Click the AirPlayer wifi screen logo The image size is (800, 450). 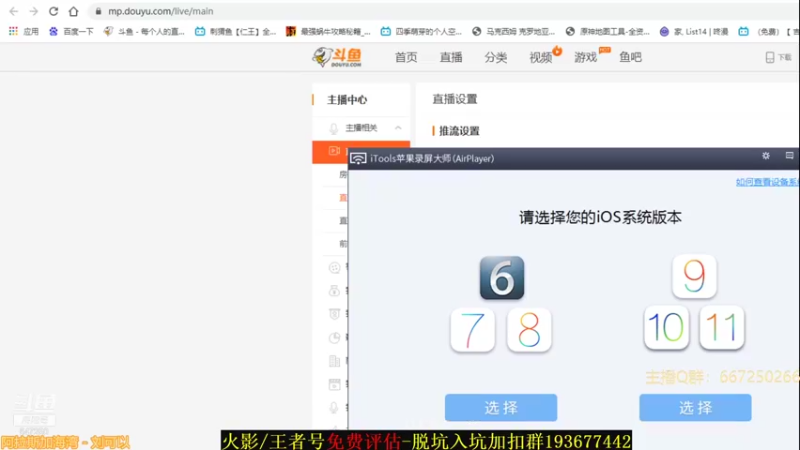(x=358, y=159)
